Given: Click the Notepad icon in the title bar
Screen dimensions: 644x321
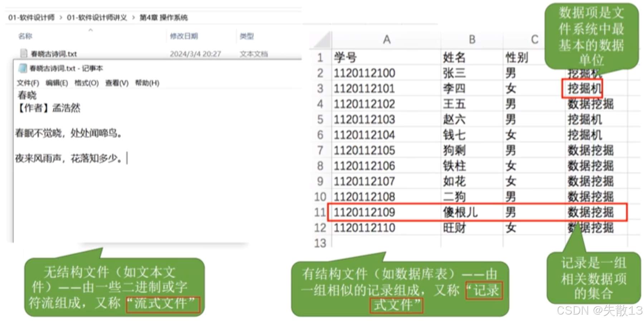Looking at the screenshot, I should tap(23, 68).
